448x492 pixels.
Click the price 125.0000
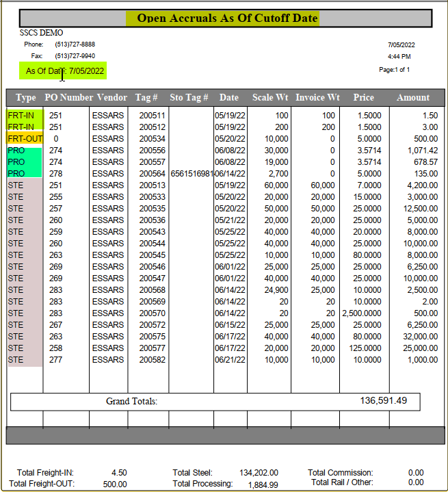coord(365,348)
